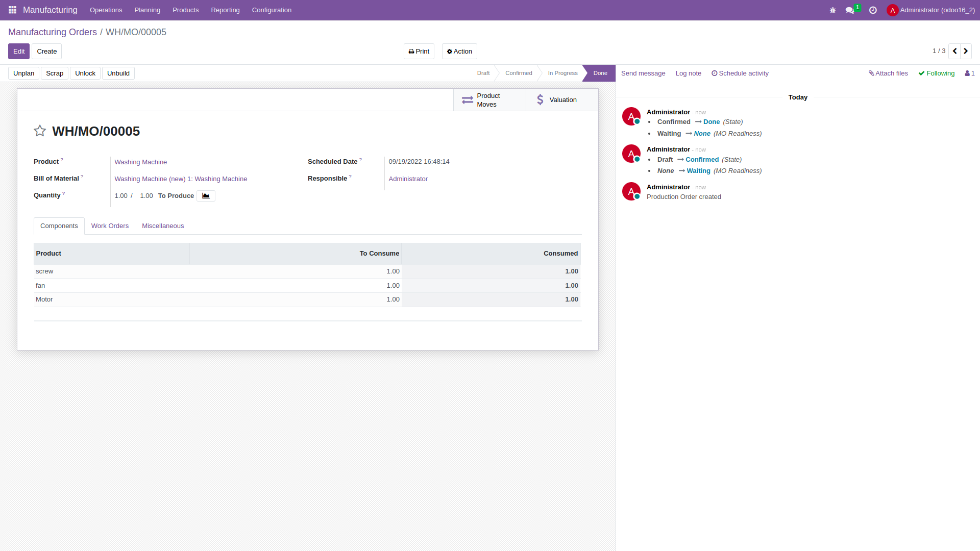The image size is (980, 551).
Task: Open the apps grid menu icon
Action: click(12, 10)
